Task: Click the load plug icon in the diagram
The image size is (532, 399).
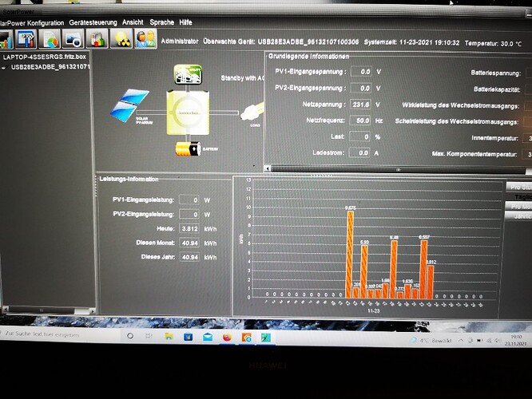Action: click(252, 111)
